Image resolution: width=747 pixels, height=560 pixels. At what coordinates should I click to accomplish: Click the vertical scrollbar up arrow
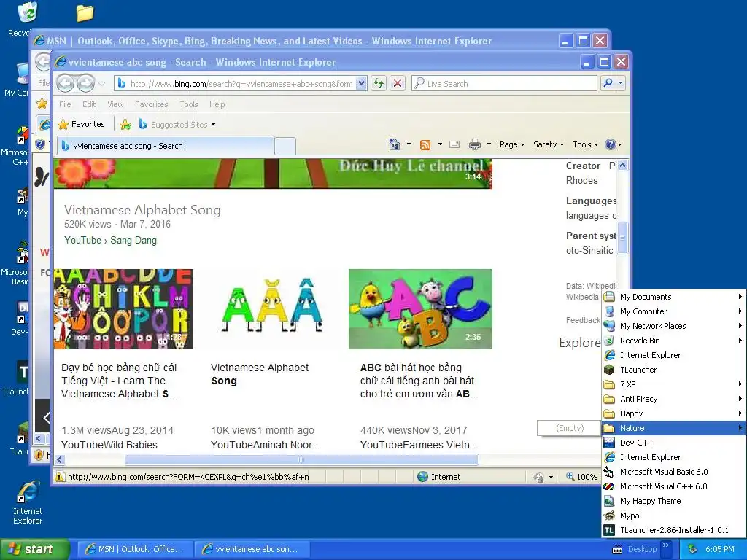(623, 166)
